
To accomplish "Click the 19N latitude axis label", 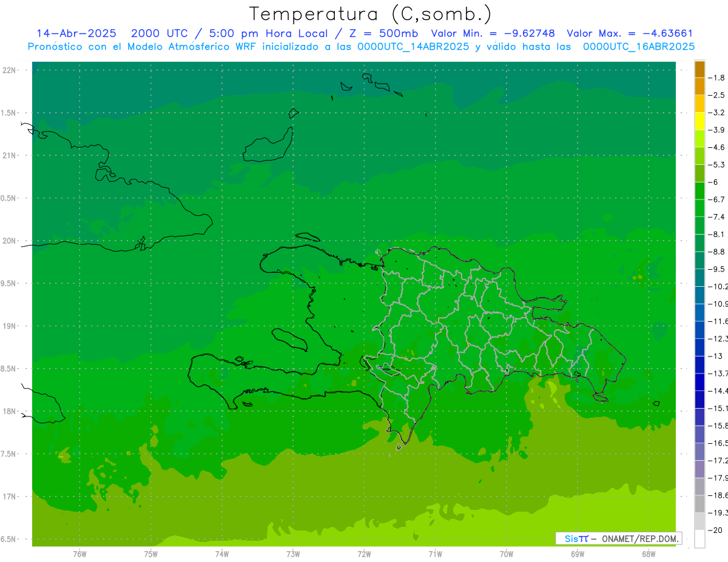I will (10, 326).
